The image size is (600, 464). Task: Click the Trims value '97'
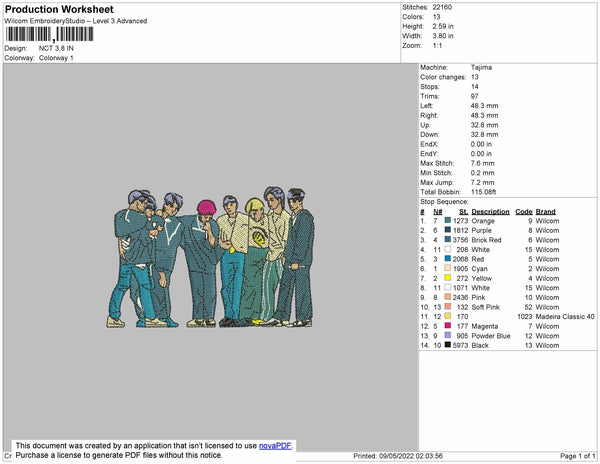coord(474,96)
